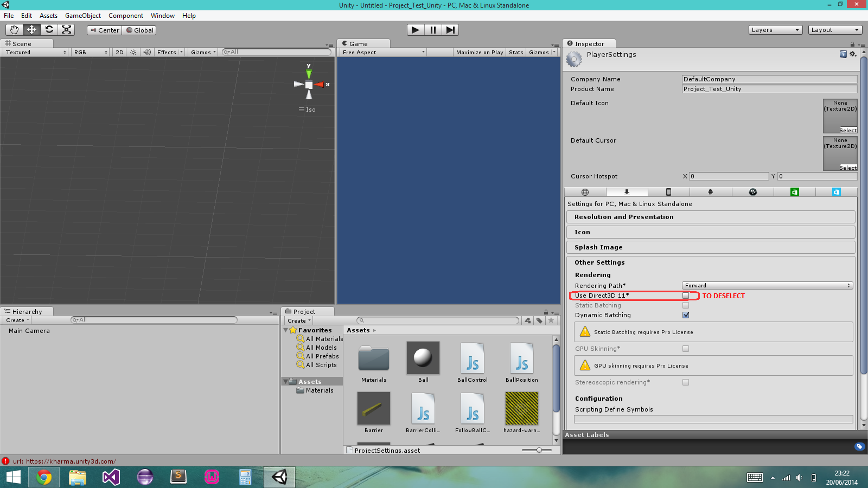Image resolution: width=868 pixels, height=488 pixels.
Task: Open PC Mac Linux Standalone platform tab
Action: 627,192
